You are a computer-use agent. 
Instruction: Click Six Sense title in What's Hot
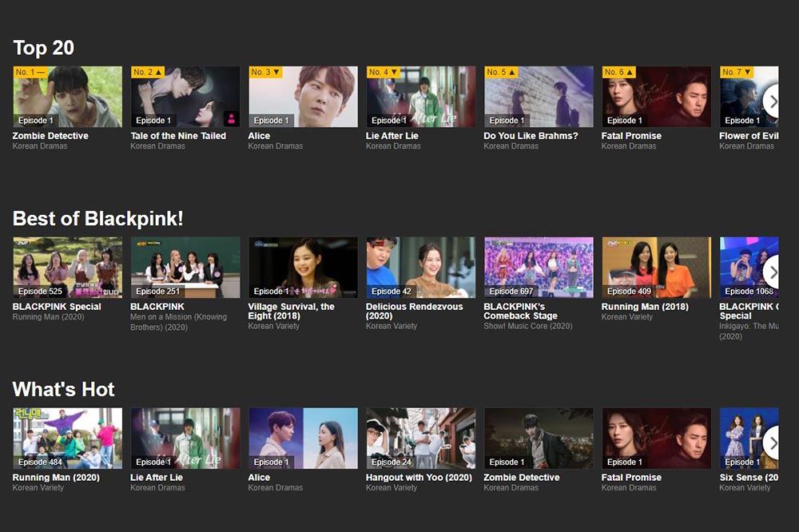click(x=749, y=478)
